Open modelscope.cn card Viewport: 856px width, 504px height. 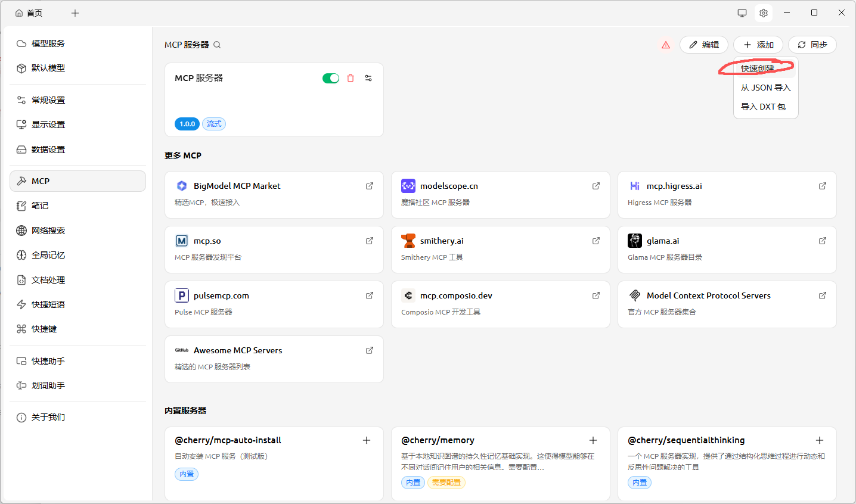501,195
